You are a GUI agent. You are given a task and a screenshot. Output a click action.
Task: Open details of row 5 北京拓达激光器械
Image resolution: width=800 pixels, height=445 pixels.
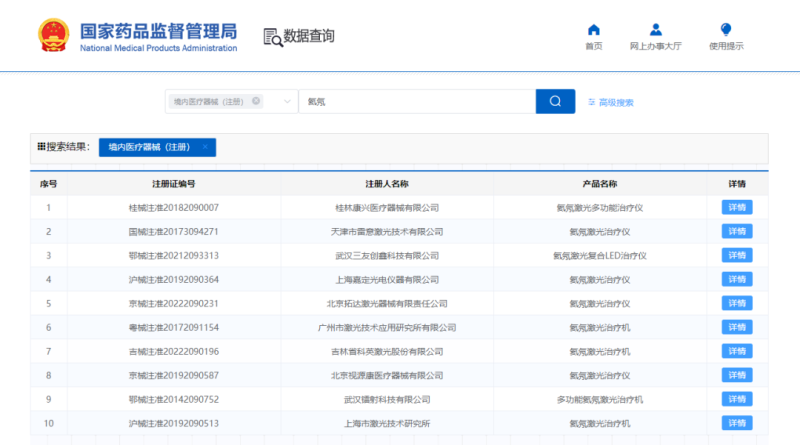737,304
